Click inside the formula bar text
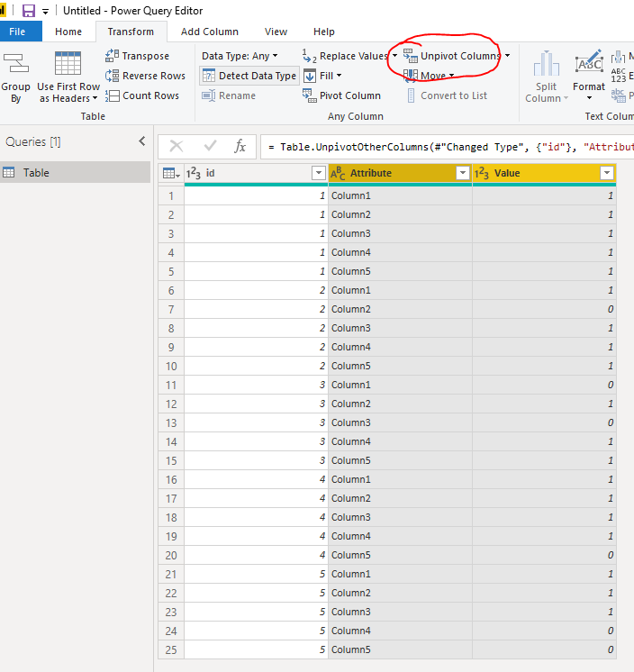The height and width of the screenshot is (672, 634). [x=449, y=147]
